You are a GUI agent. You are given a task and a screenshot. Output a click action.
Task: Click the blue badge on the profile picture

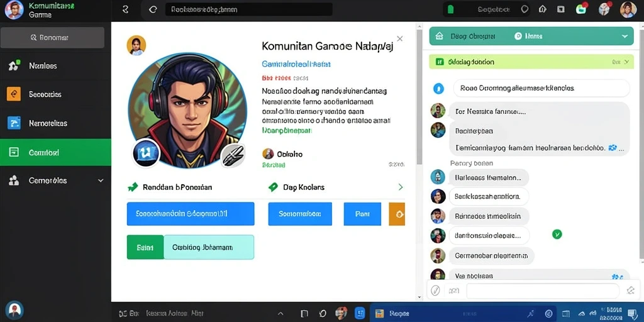pyautogui.click(x=145, y=152)
